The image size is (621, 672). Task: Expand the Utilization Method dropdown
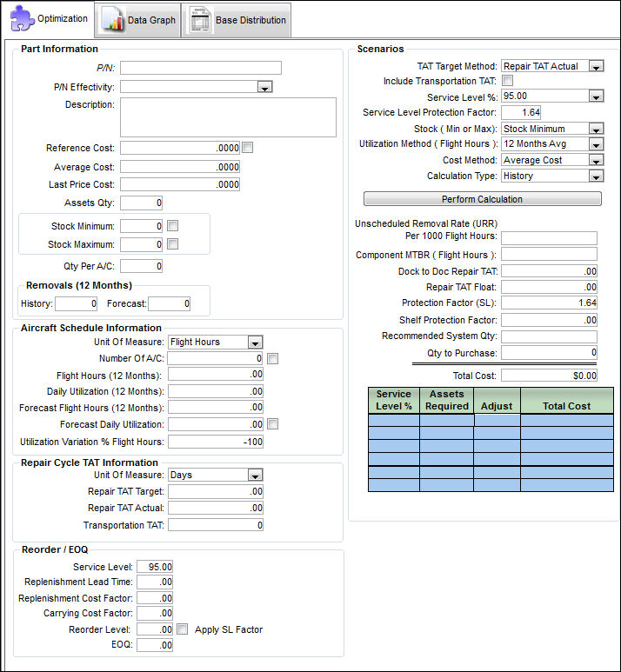coord(596,144)
